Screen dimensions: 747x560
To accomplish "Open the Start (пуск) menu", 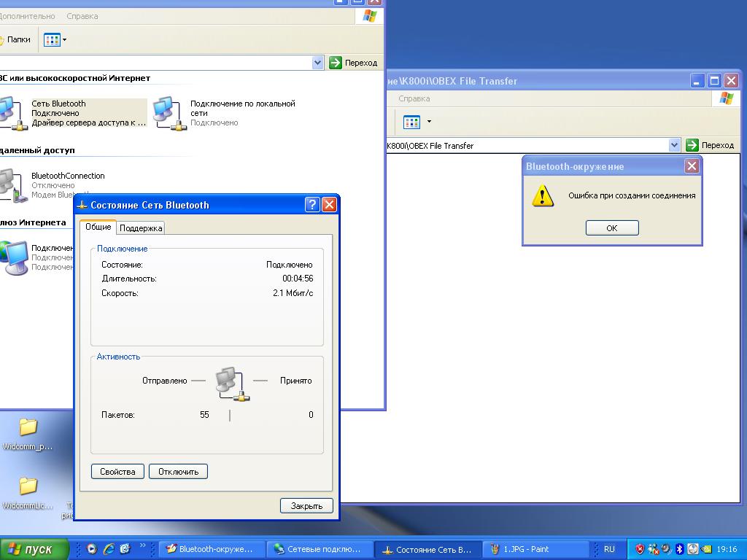I will coord(34,549).
